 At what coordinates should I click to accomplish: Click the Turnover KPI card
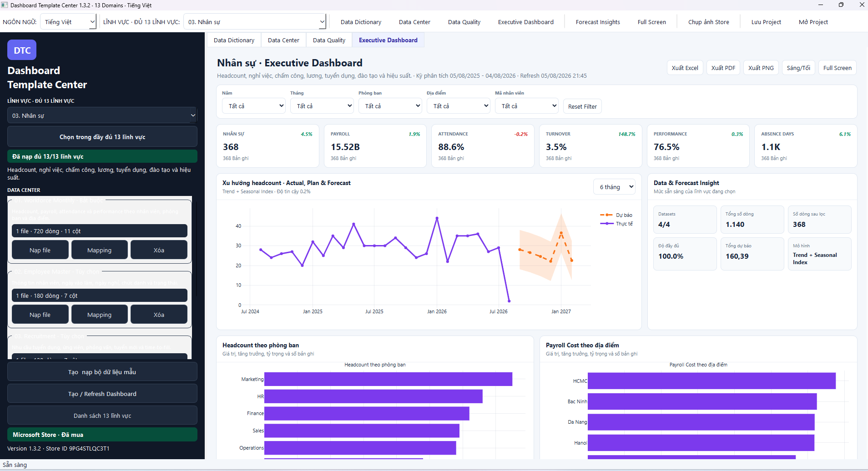click(x=590, y=146)
